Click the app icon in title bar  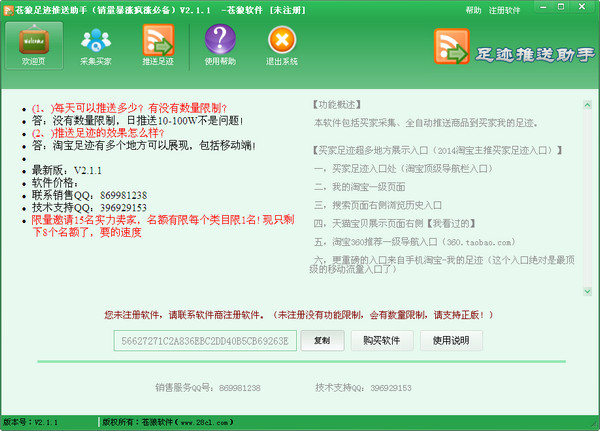point(8,10)
